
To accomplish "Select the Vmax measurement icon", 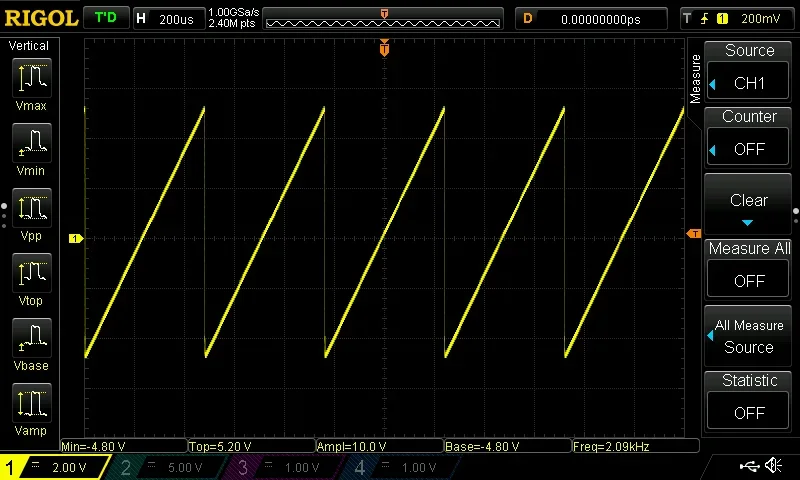I will tap(32, 78).
